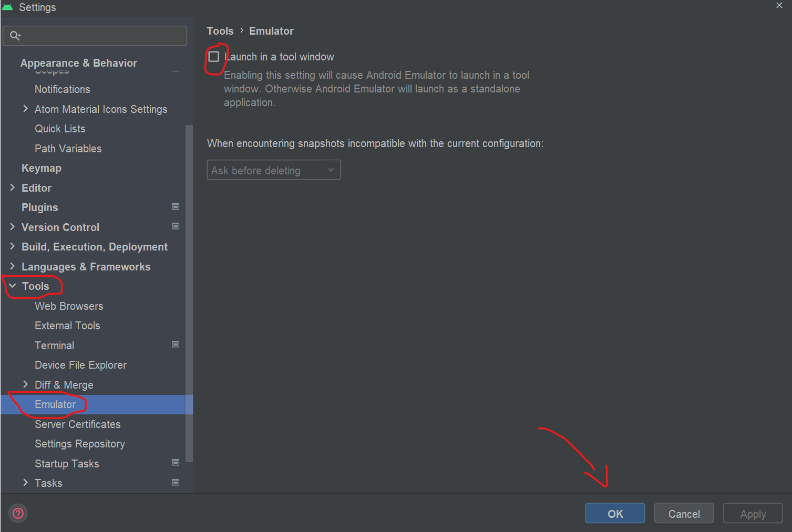Click OK to confirm settings
This screenshot has height=532, width=792.
[x=615, y=513]
